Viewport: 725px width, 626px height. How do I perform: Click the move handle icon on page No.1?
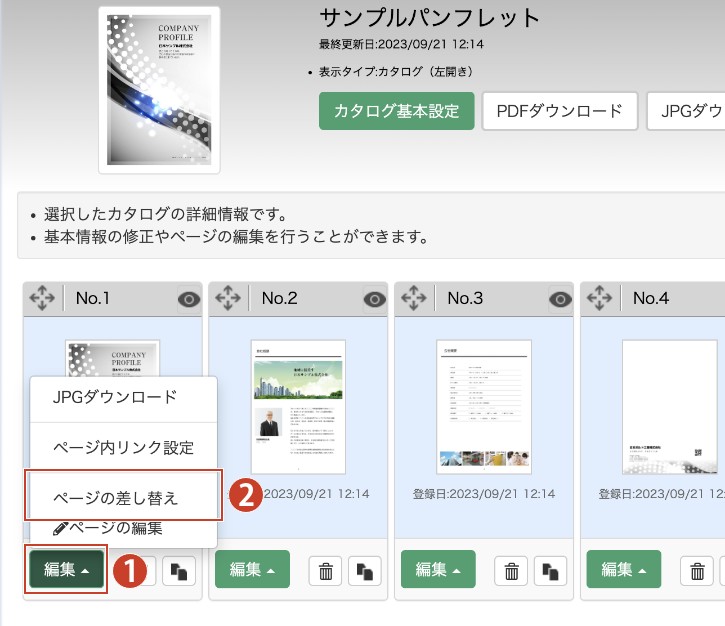tap(42, 298)
